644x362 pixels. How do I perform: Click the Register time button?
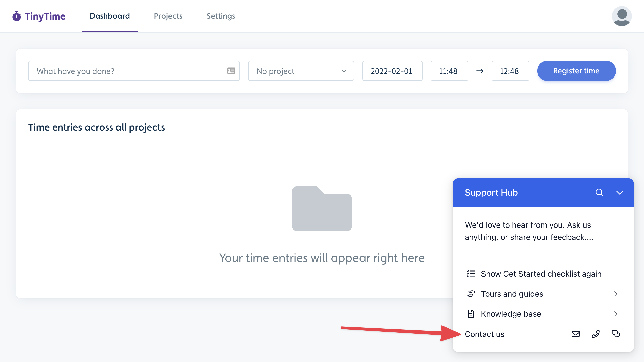pyautogui.click(x=576, y=71)
